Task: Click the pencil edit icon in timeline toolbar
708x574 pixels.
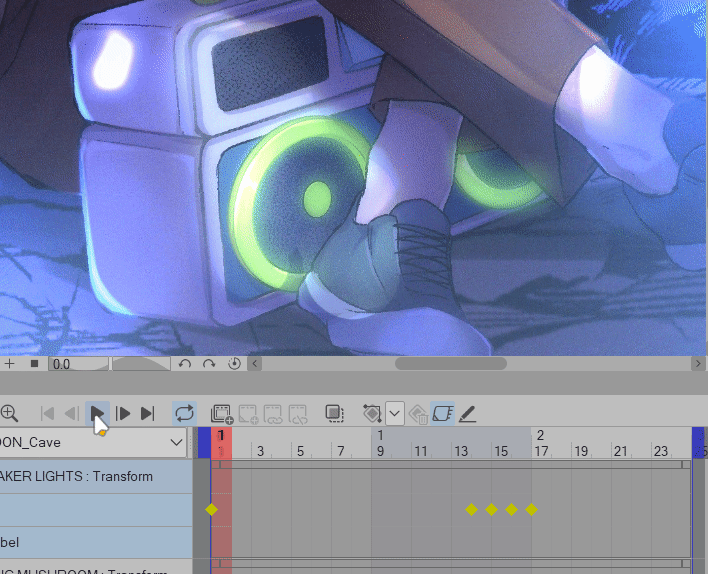Action: click(x=467, y=413)
